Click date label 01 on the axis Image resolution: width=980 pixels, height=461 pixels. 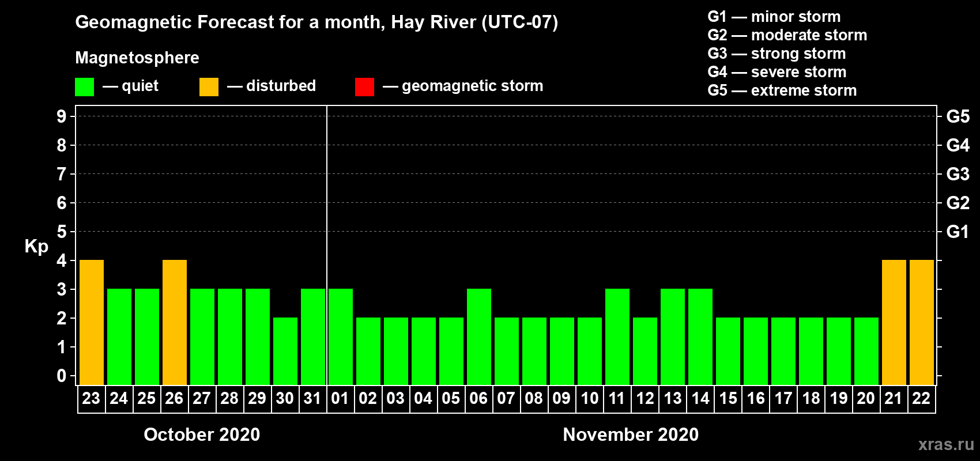340,398
